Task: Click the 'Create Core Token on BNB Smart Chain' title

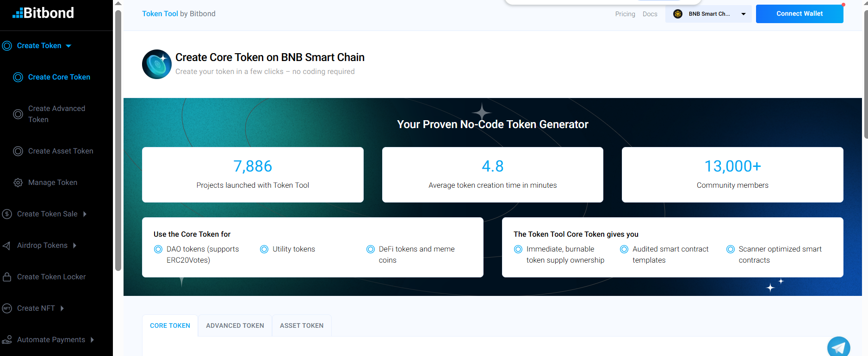Action: pyautogui.click(x=270, y=57)
